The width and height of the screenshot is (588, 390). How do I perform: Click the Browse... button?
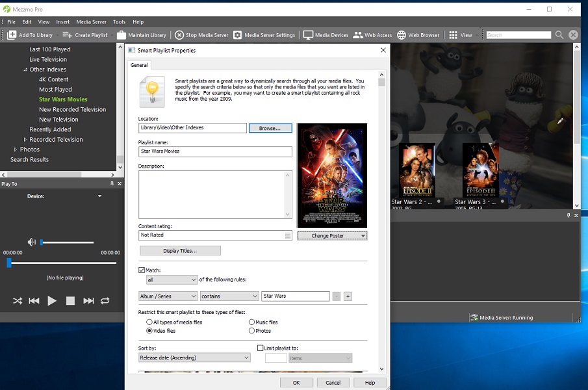[x=270, y=128]
